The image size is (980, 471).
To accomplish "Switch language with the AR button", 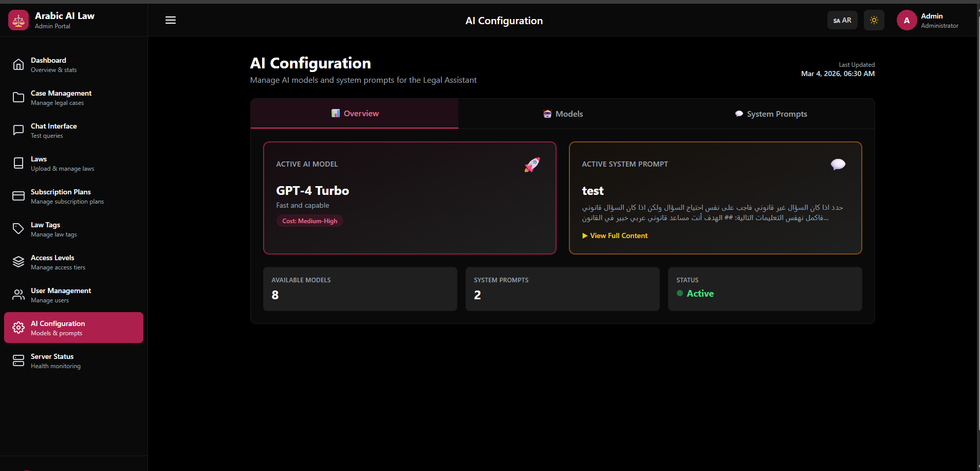I will [x=842, y=20].
